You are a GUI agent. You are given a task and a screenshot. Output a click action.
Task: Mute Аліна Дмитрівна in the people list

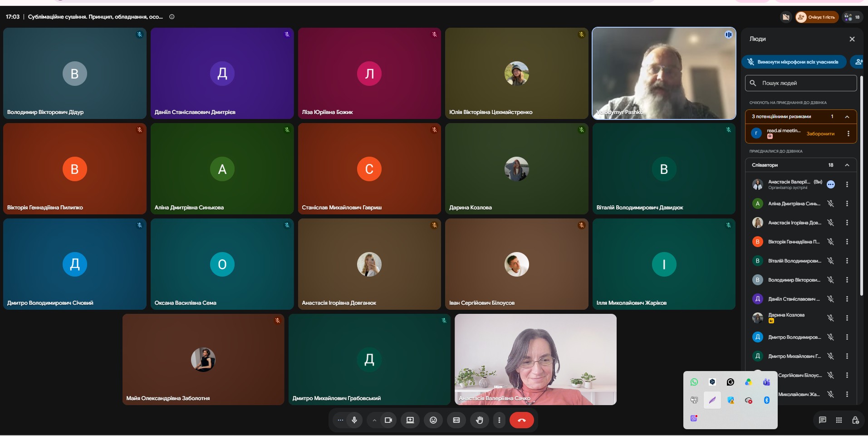tap(830, 203)
